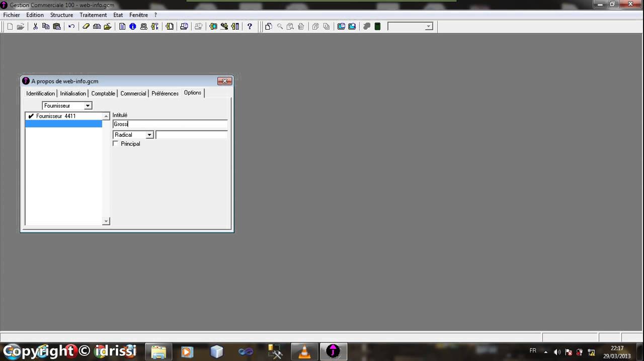Open the Fournisseur dropdown list
The height and width of the screenshot is (361, 644).
88,106
